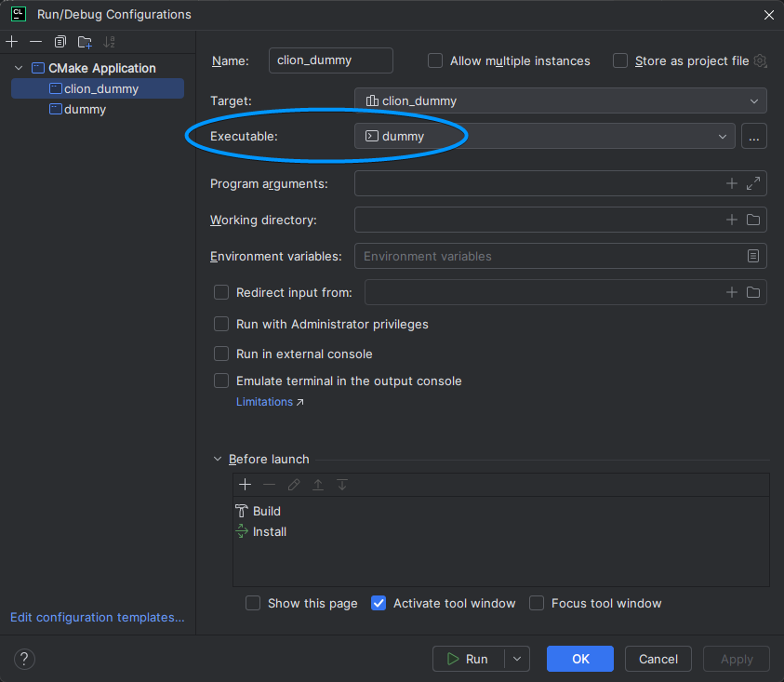Image resolution: width=784 pixels, height=682 pixels.
Task: Uncheck Activate tool window checkbox
Action: click(379, 603)
